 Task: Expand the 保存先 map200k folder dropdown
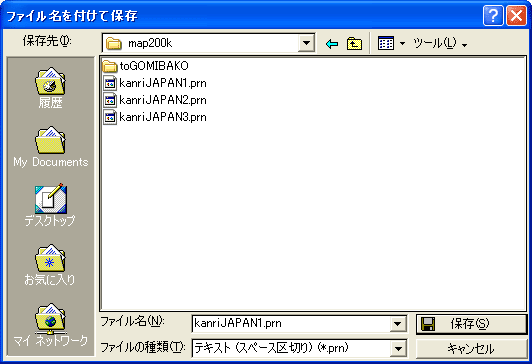click(x=306, y=43)
